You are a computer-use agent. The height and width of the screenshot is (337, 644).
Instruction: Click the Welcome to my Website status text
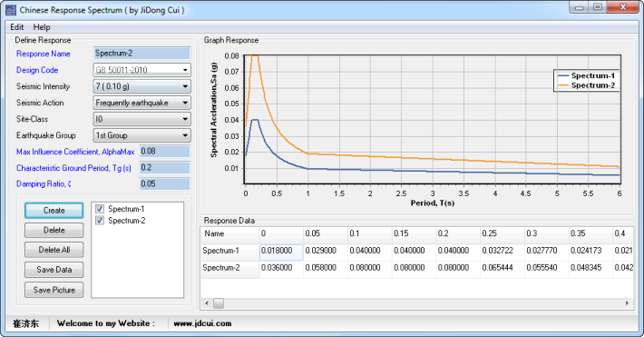106,323
